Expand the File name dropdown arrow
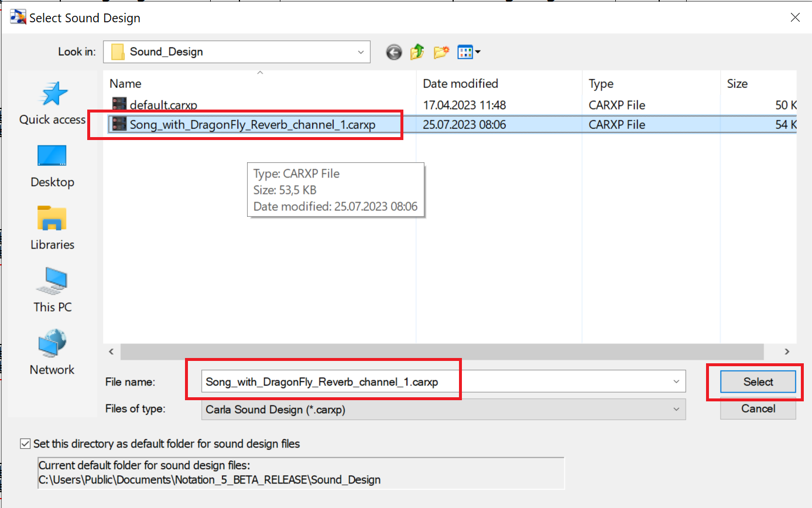 click(676, 382)
